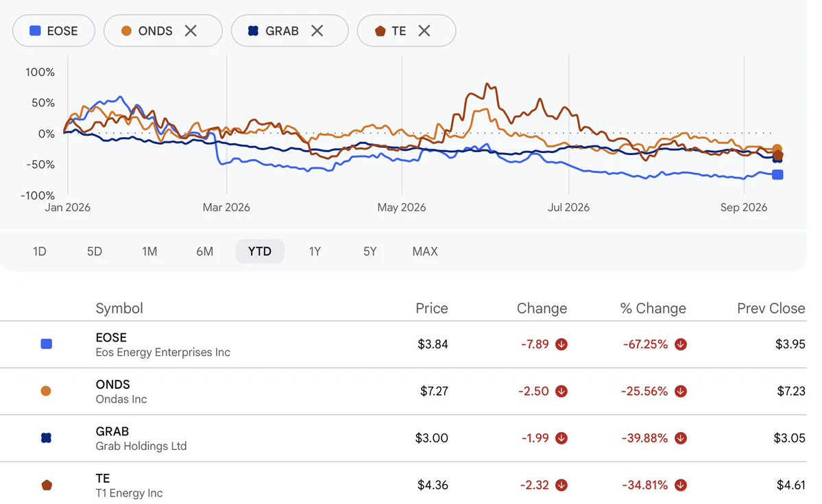Click the down arrow icon beside -1.99
822x504 pixels.
pos(561,438)
